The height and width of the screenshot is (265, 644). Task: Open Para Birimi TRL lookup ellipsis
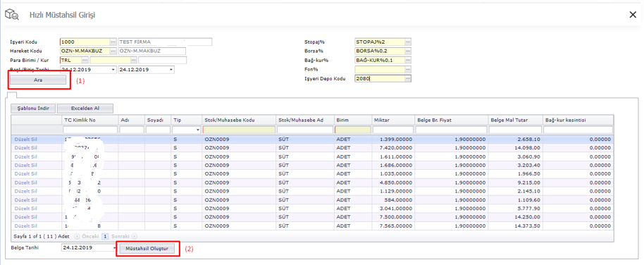[85, 61]
